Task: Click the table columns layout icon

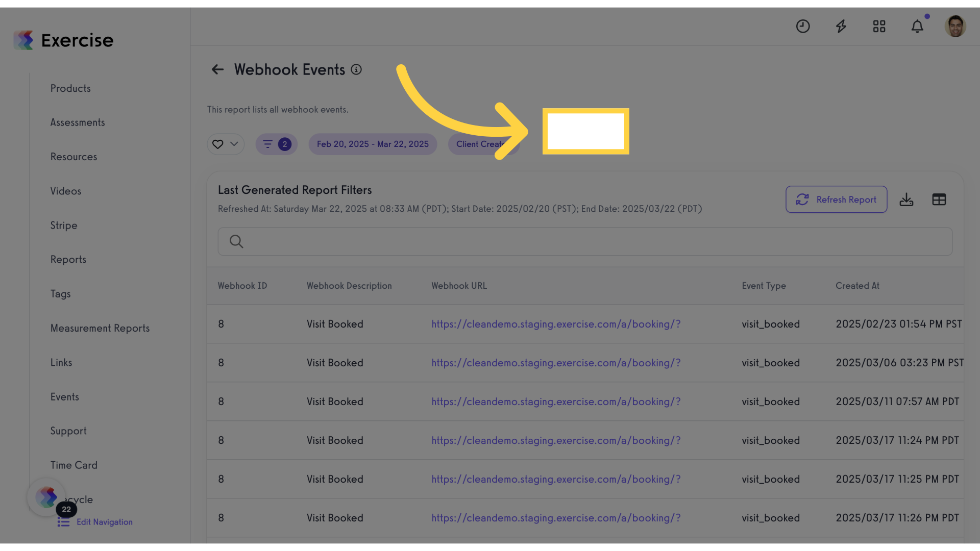Action: [x=939, y=199]
